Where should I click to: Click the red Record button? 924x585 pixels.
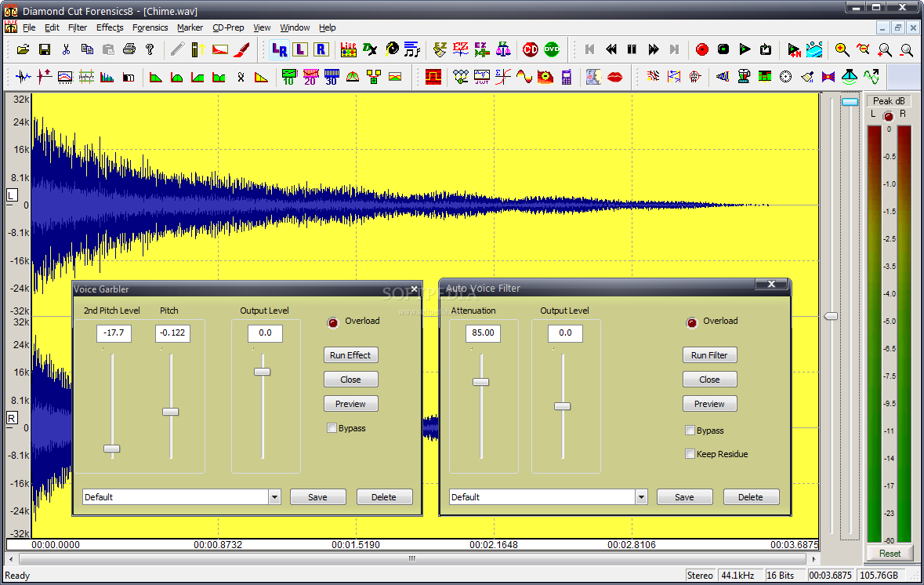click(702, 49)
